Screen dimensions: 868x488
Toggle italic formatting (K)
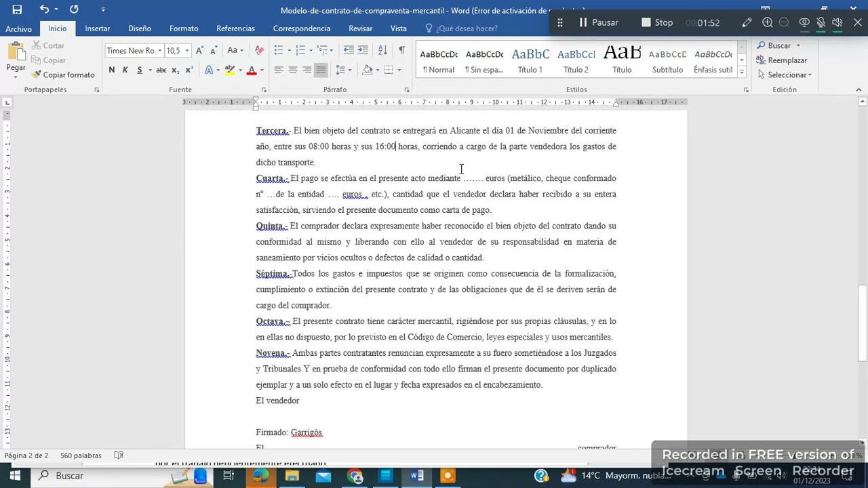(125, 70)
